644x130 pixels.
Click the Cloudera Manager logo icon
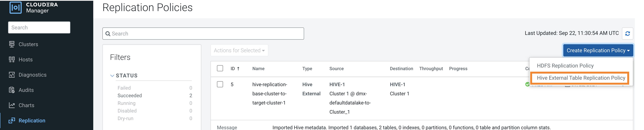pos(15,7)
